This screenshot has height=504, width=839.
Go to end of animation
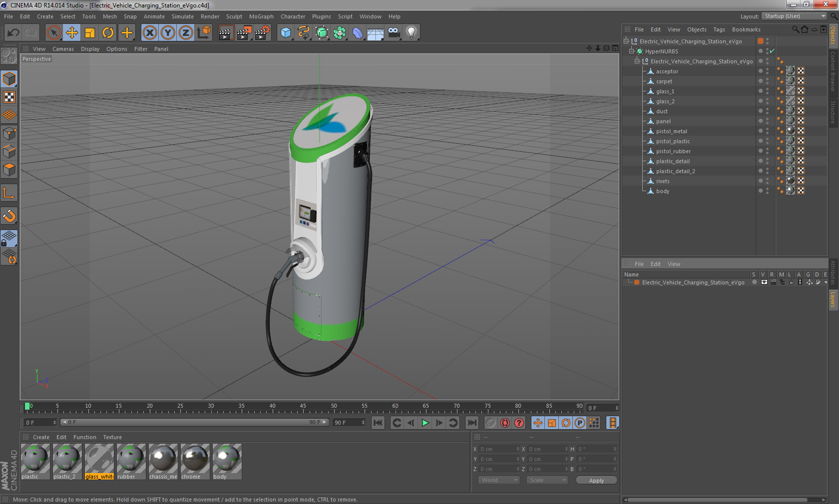point(471,423)
